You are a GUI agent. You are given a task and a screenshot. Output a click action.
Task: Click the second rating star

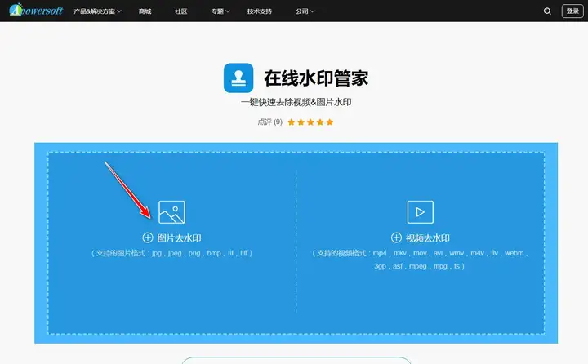click(x=301, y=122)
